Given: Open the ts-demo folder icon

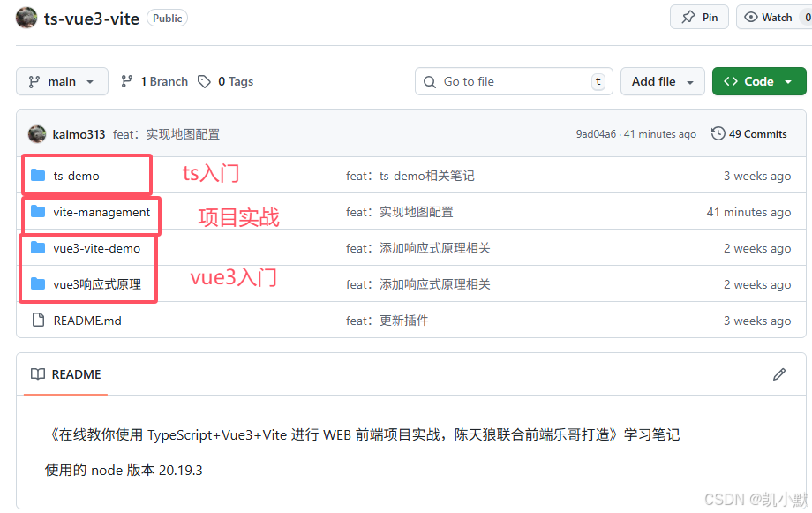Looking at the screenshot, I should [38, 176].
